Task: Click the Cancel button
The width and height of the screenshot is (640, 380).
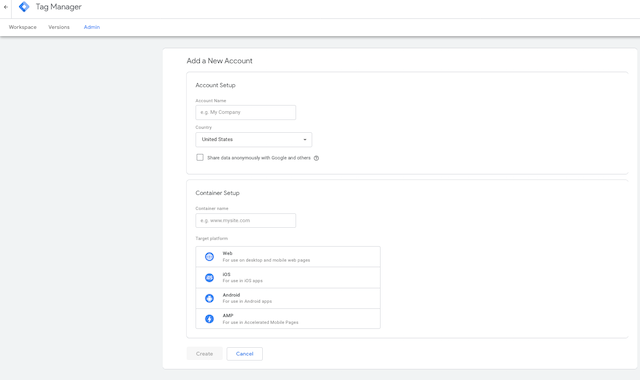Action: point(244,354)
